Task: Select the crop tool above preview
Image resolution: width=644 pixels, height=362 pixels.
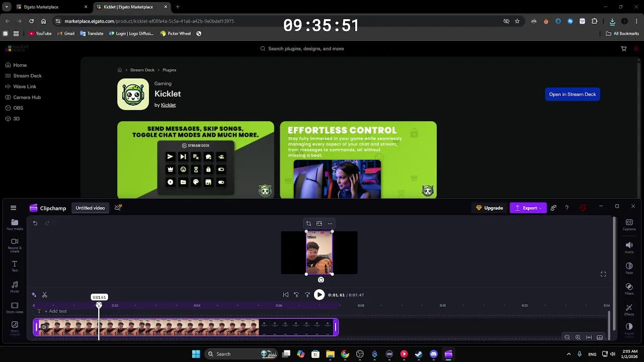Action: tap(308, 224)
